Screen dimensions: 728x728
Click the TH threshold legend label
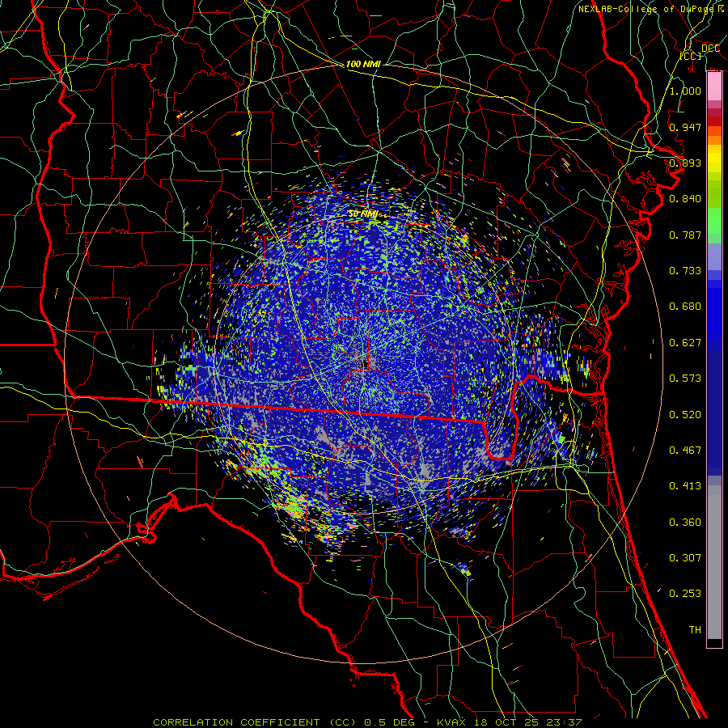(695, 630)
